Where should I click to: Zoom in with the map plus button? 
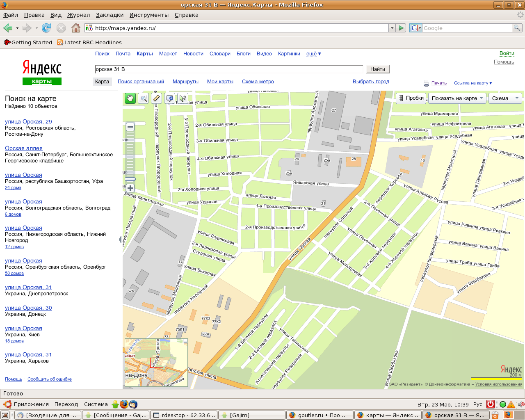coord(130,188)
